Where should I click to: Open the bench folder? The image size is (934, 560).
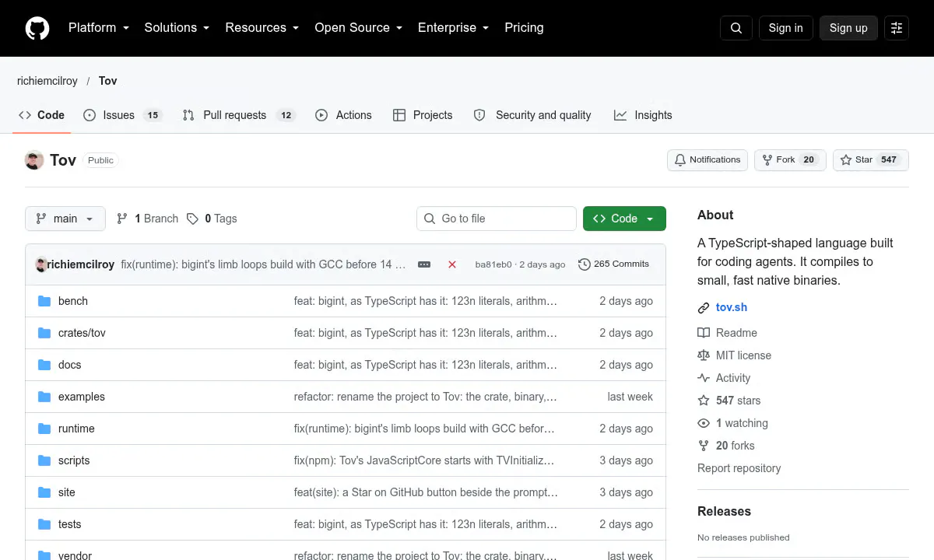pos(73,301)
